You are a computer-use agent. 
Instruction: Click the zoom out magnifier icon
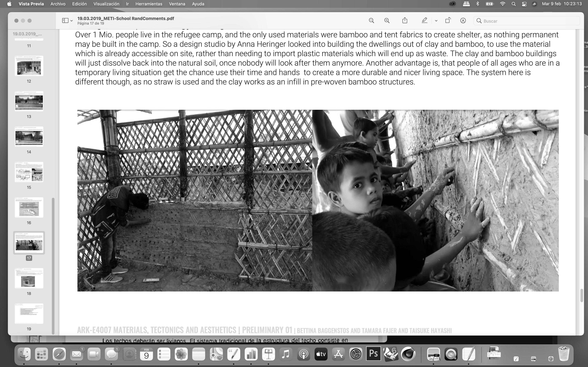pos(371,21)
